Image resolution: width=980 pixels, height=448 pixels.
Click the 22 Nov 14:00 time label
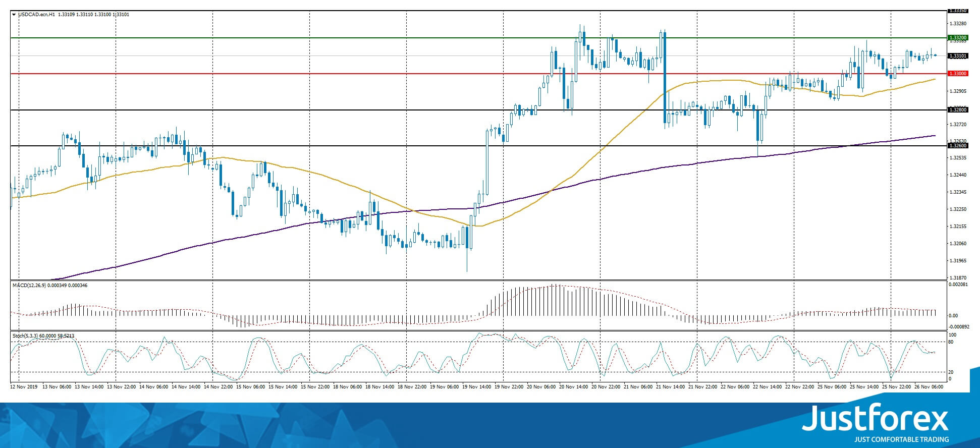pos(768,386)
